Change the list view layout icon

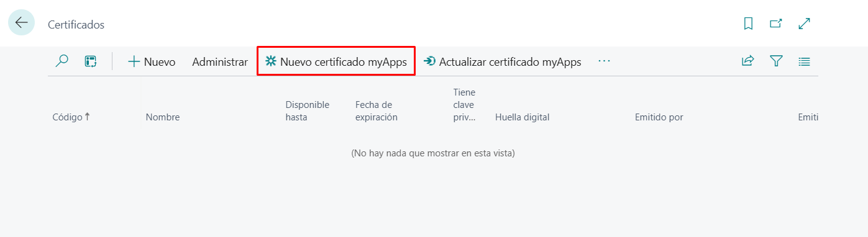805,61
